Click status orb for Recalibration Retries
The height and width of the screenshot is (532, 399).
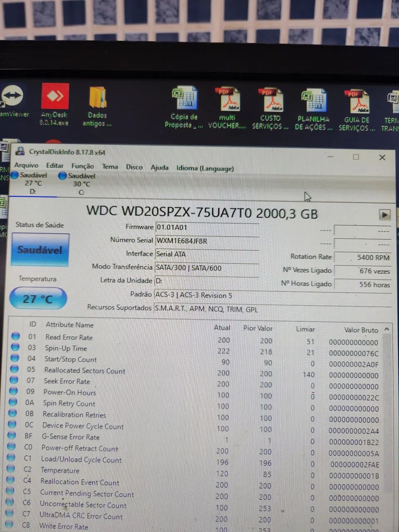(13, 413)
